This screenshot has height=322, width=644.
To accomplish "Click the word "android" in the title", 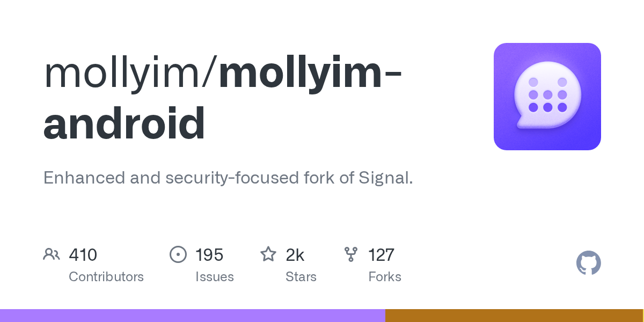I will coord(124,123).
